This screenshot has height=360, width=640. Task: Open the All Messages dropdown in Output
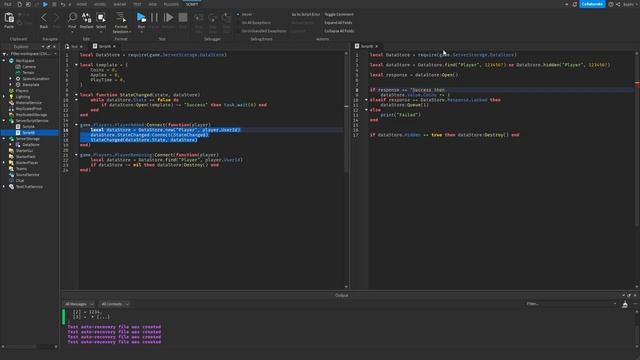pyautogui.click(x=79, y=304)
